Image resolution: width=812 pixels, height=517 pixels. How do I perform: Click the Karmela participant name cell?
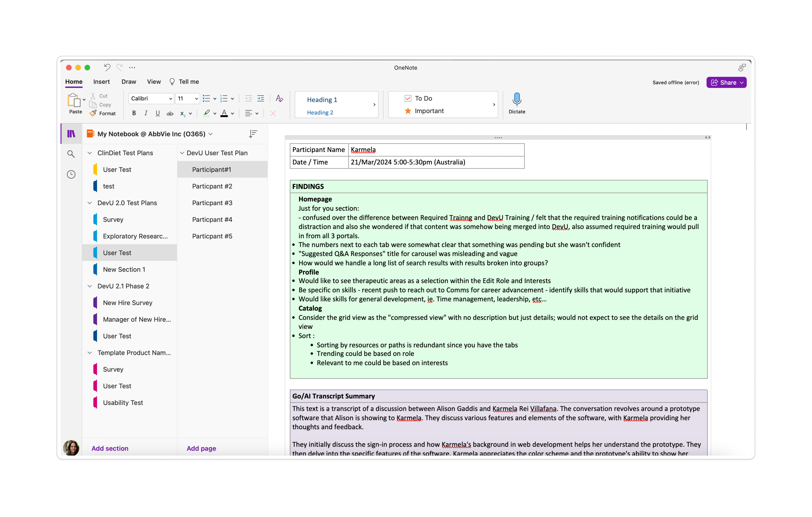(x=436, y=150)
